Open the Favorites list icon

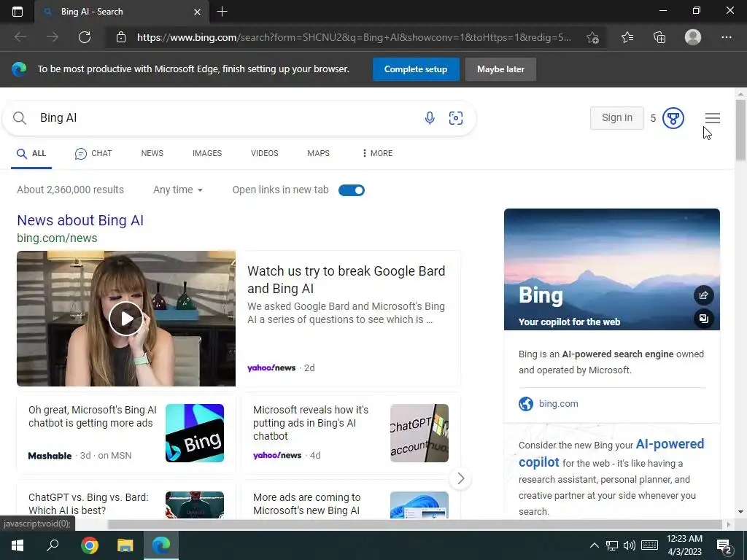click(627, 37)
